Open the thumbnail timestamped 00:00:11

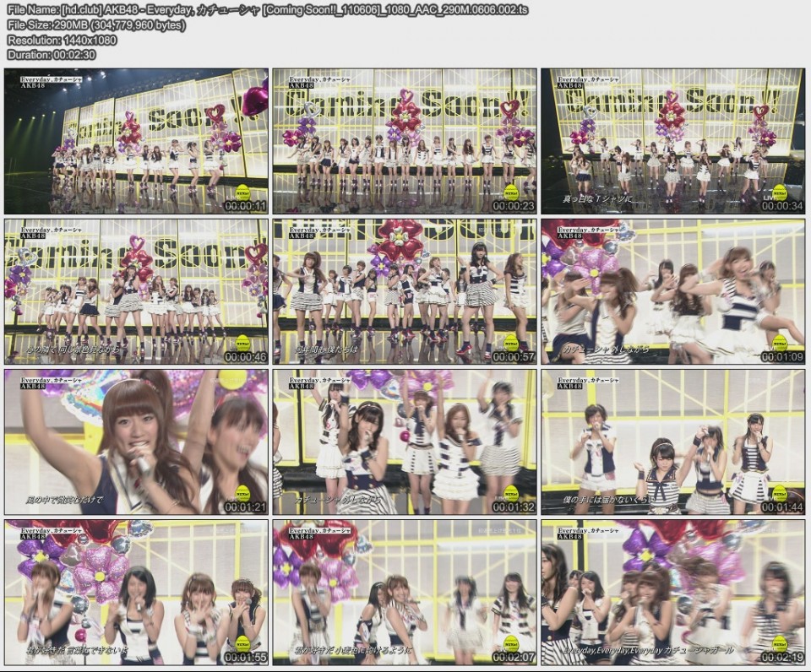[136, 141]
